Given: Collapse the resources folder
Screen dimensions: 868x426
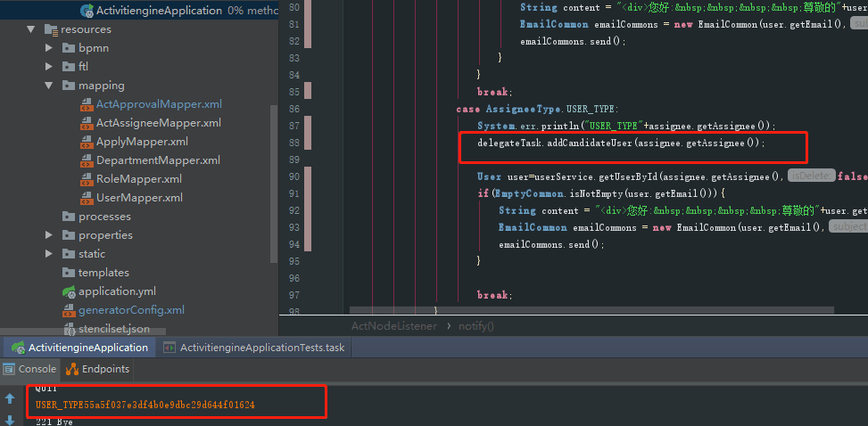Looking at the screenshot, I should click(30, 29).
